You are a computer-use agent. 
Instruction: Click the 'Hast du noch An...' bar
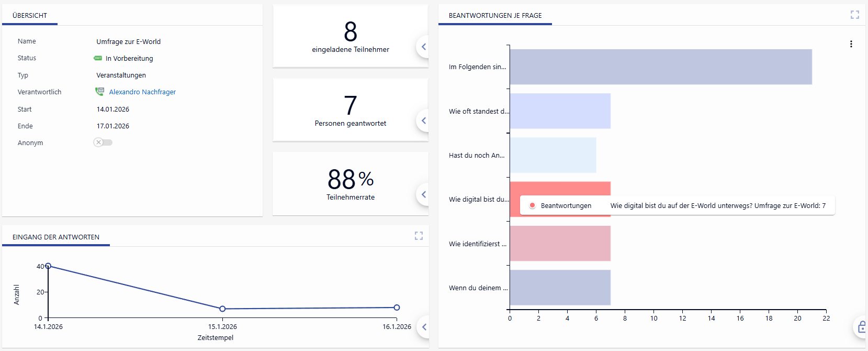(x=553, y=156)
